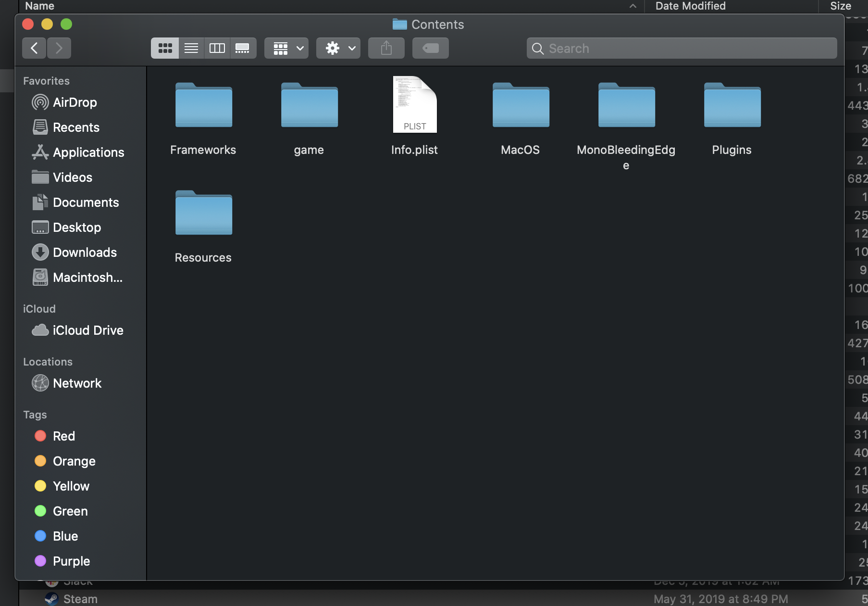Open the Share toolbar button
The height and width of the screenshot is (606, 868).
(x=386, y=48)
